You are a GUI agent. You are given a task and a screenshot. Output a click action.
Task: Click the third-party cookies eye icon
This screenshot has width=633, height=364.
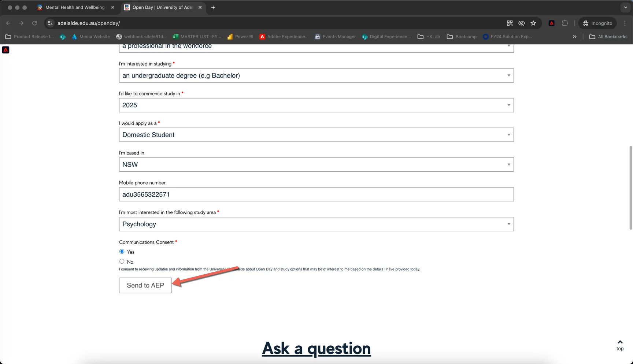[522, 23]
